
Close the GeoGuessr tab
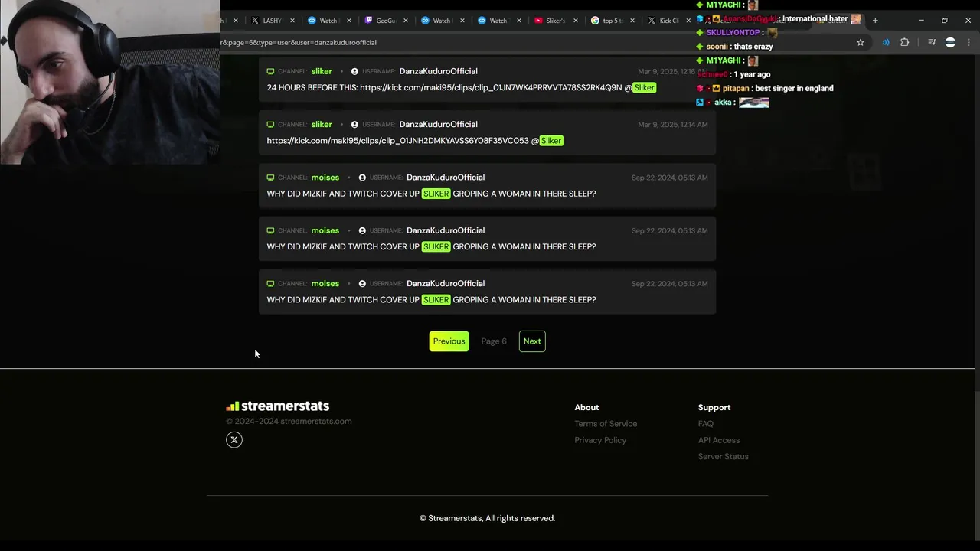point(406,21)
